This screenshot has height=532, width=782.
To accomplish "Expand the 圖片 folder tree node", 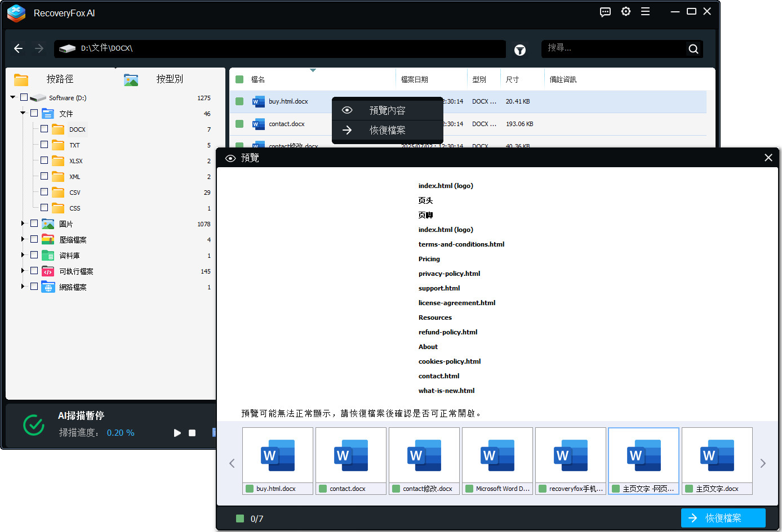I will point(23,223).
